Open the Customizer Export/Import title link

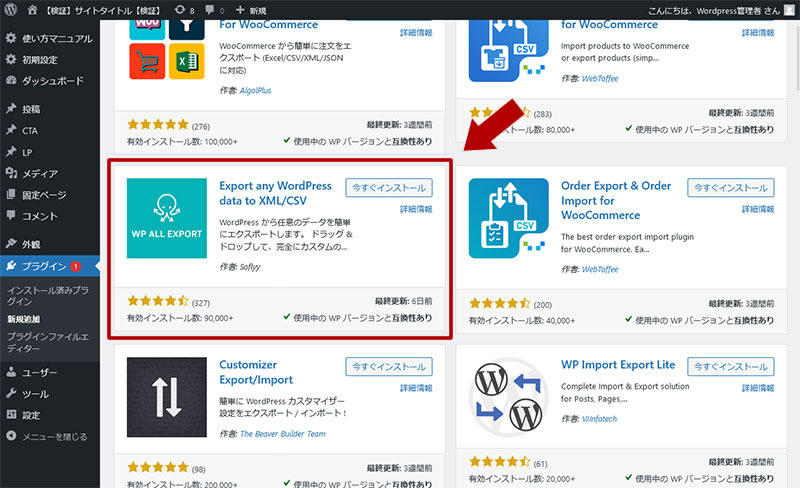coord(256,372)
